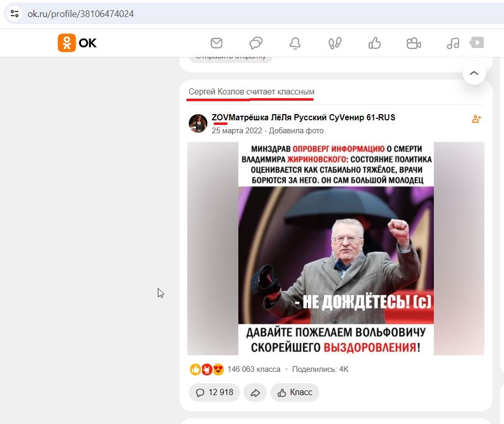Open the Discussions speech bubbles icon
Screen dimensions: 504x424
pos(256,43)
